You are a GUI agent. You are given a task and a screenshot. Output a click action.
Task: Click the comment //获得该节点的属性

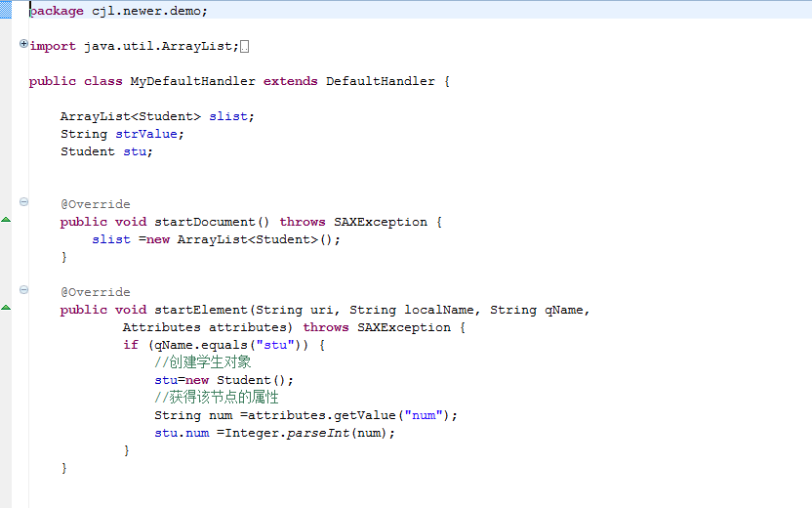217,397
